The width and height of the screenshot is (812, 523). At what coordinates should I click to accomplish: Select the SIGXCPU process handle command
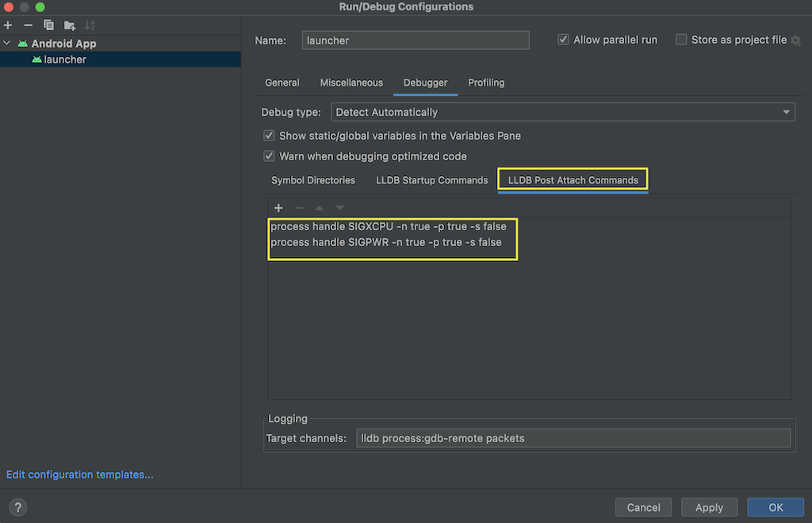(x=389, y=226)
